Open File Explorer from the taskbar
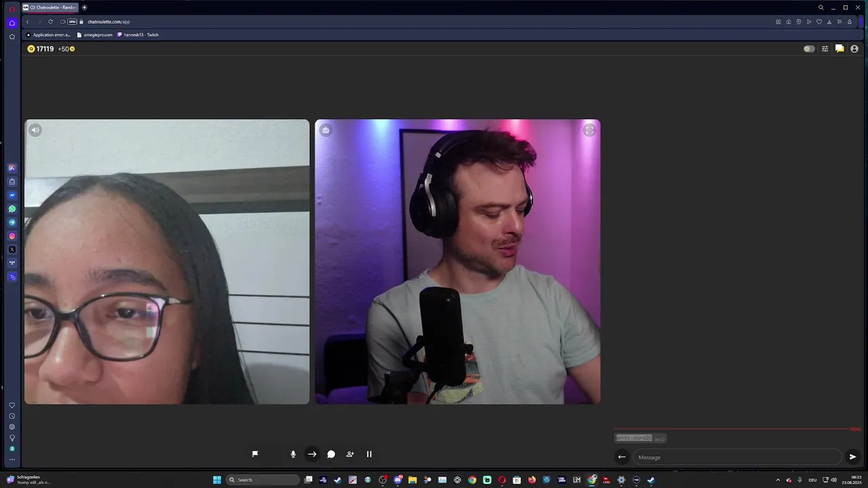The height and width of the screenshot is (488, 868). pyautogui.click(x=412, y=480)
